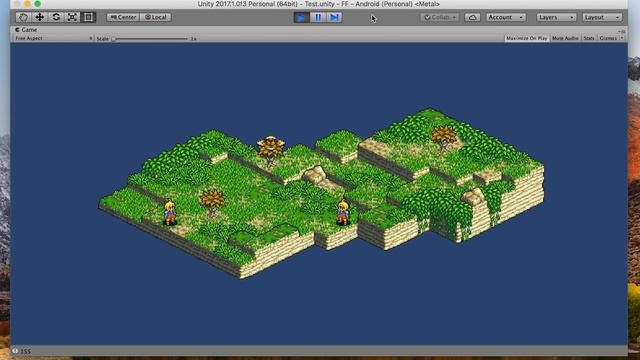Click the status bar info icon
640x360 pixels.
click(x=15, y=351)
